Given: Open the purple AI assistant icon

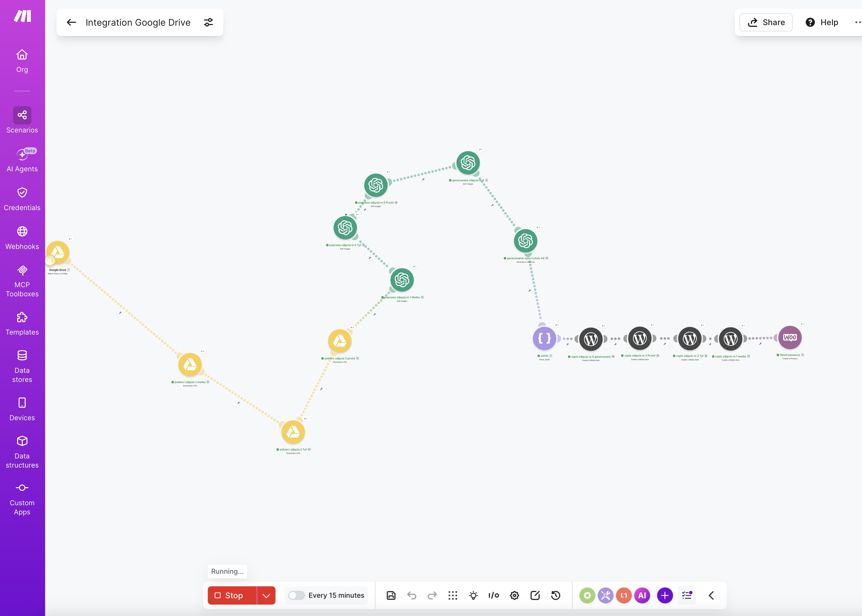Looking at the screenshot, I should click(642, 595).
